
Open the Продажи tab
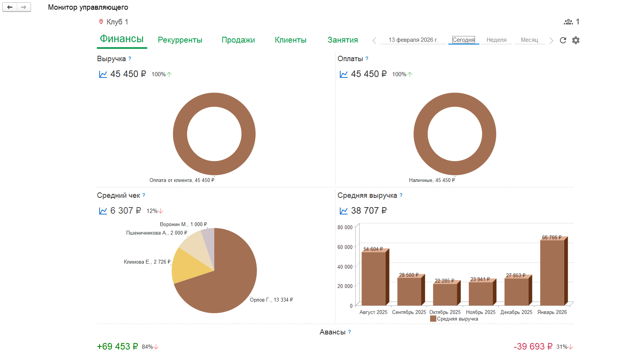pos(238,40)
